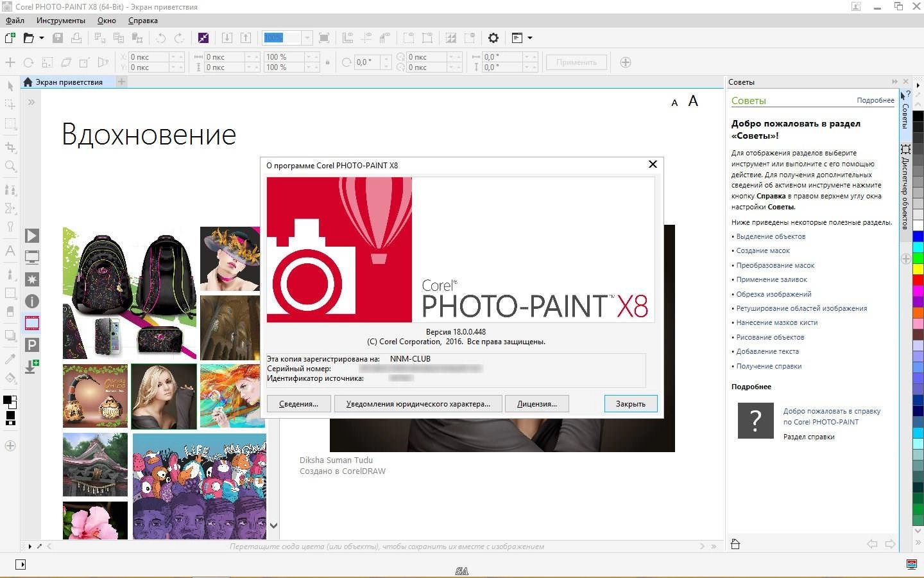Pick the blue swatch in color palette
Screen dimensions: 924x578
(918, 236)
